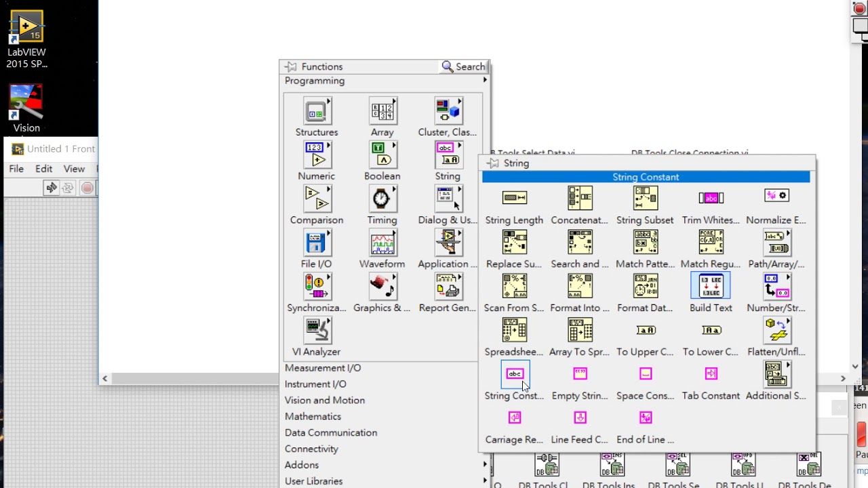Open the Dialog & User Interface palette
The image size is (868, 488).
448,200
